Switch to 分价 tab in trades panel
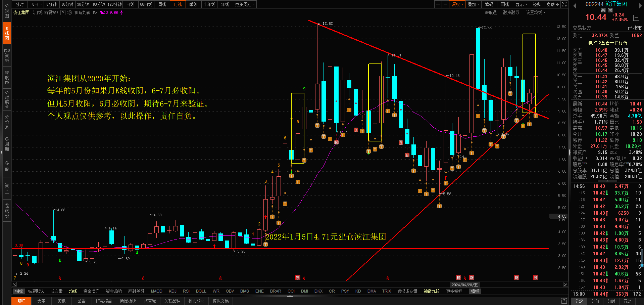This screenshot has height=305, width=644. (595, 301)
